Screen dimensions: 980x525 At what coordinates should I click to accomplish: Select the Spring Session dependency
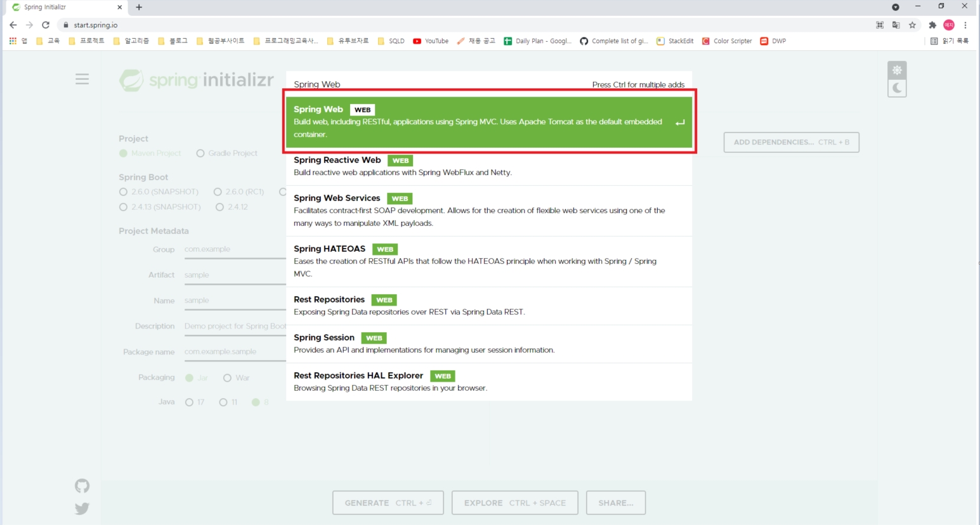tap(489, 344)
